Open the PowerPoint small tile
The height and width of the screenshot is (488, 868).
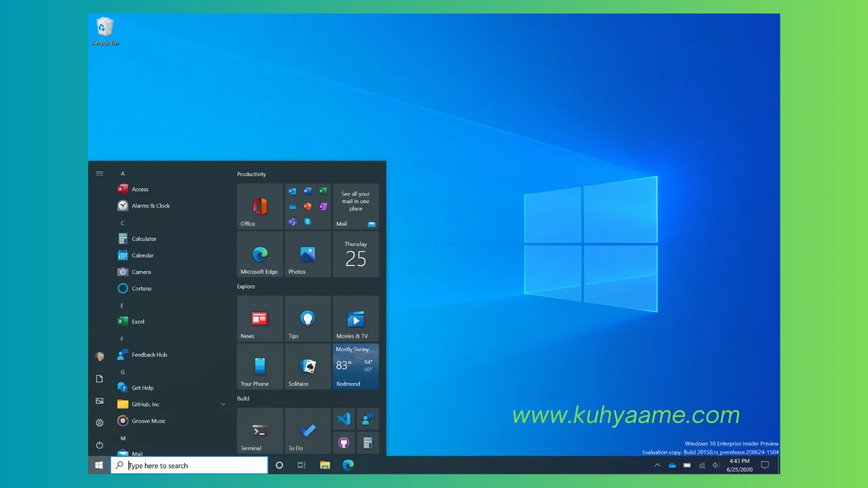pyautogui.click(x=308, y=207)
